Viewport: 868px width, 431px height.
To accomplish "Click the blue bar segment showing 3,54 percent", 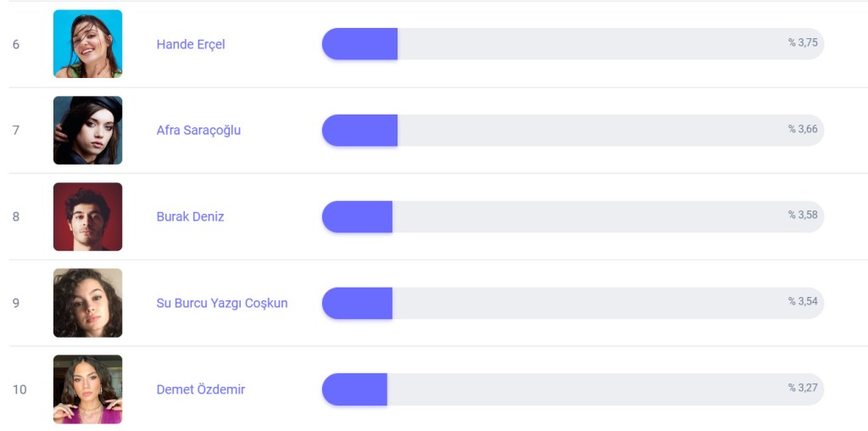I will 357,303.
